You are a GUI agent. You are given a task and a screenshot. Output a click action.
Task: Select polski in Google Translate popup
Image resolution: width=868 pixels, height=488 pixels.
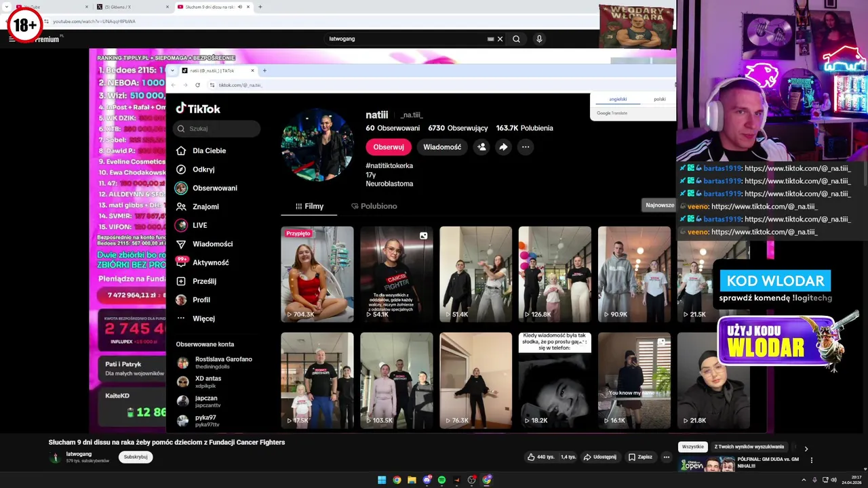pyautogui.click(x=659, y=99)
